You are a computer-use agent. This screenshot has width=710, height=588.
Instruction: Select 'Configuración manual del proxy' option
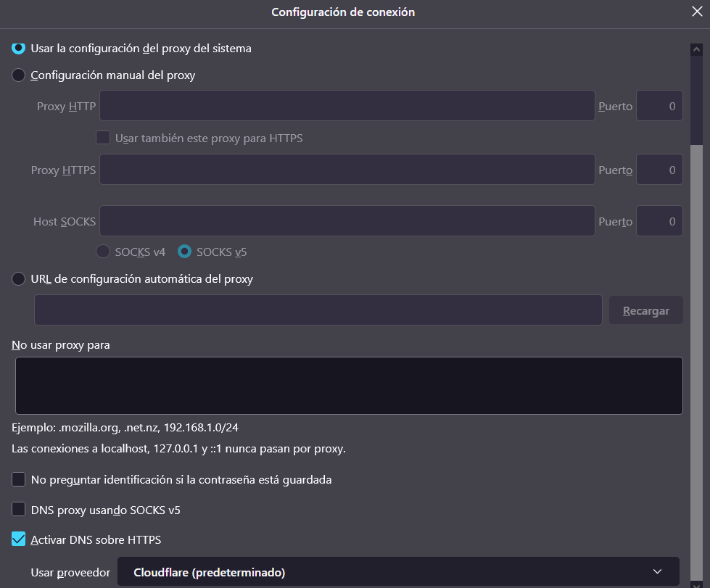pos(19,75)
